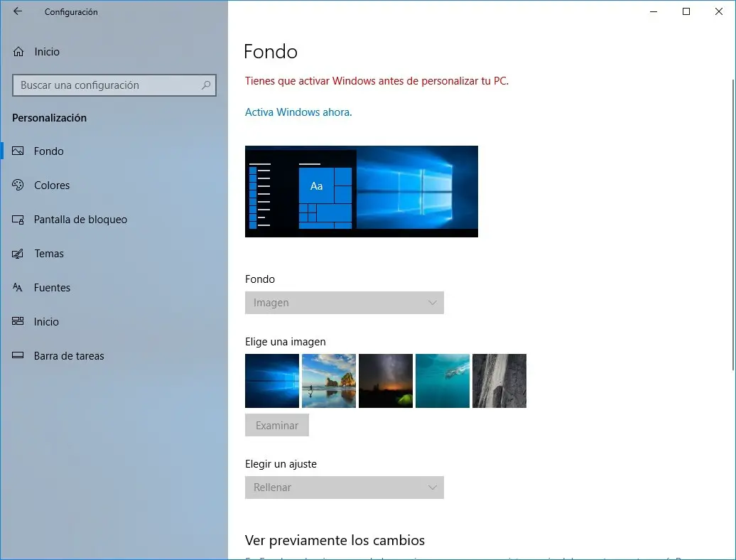Click the Inicio home label
Viewport: 736px width, 560px height.
(47, 52)
